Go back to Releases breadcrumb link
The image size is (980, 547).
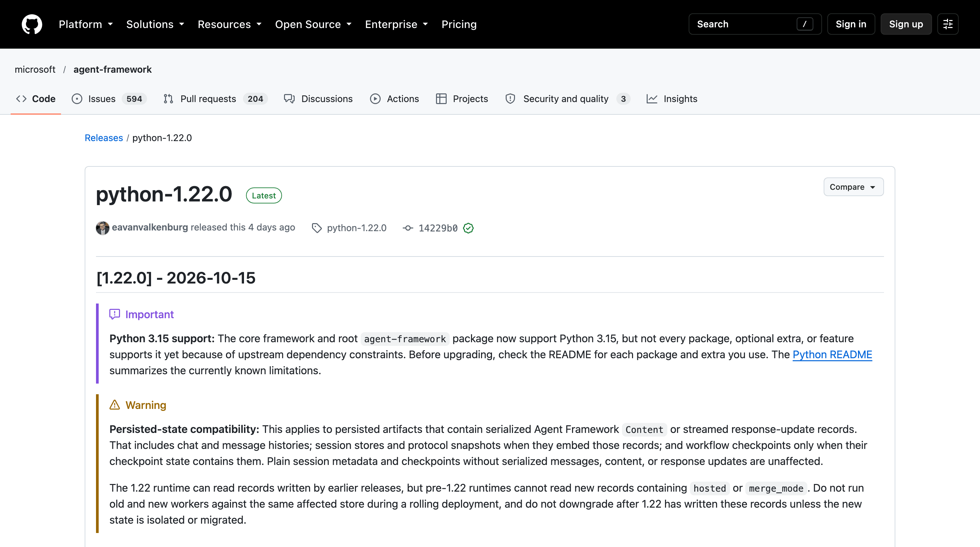[103, 138]
